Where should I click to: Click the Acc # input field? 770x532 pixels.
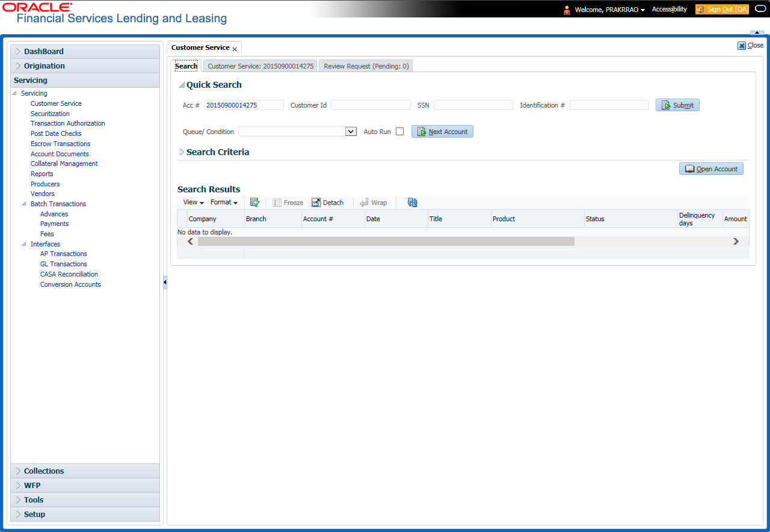click(x=244, y=105)
